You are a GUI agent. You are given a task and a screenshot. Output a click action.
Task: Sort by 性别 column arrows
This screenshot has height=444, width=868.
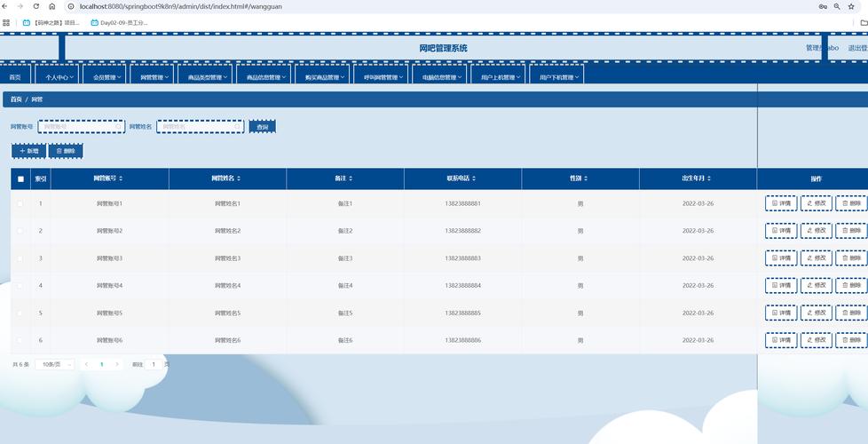coord(586,178)
